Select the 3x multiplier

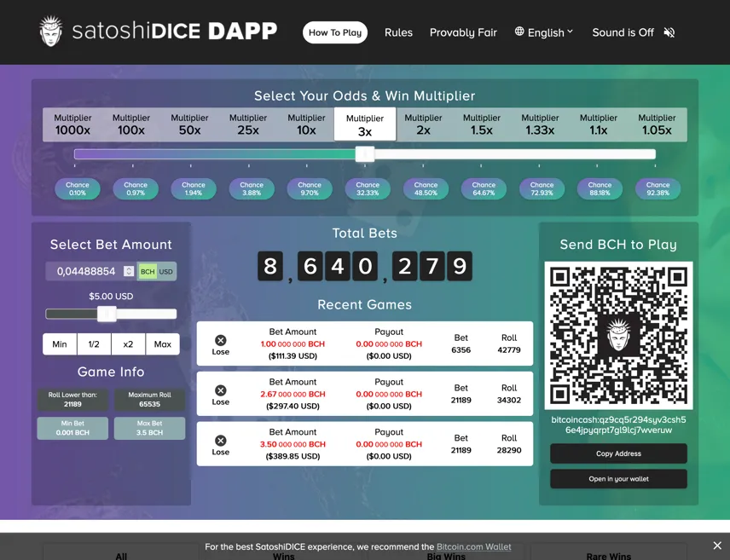(x=365, y=124)
